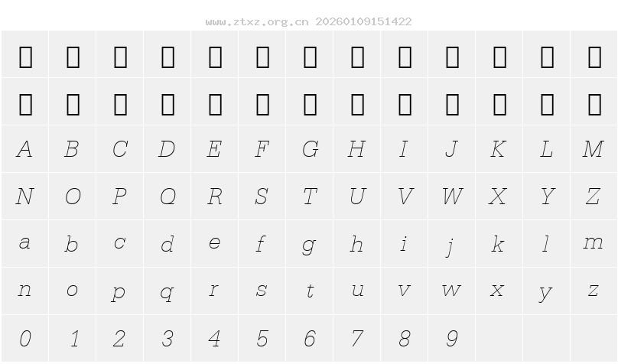Select the digit 9 glyph

click(x=452, y=338)
